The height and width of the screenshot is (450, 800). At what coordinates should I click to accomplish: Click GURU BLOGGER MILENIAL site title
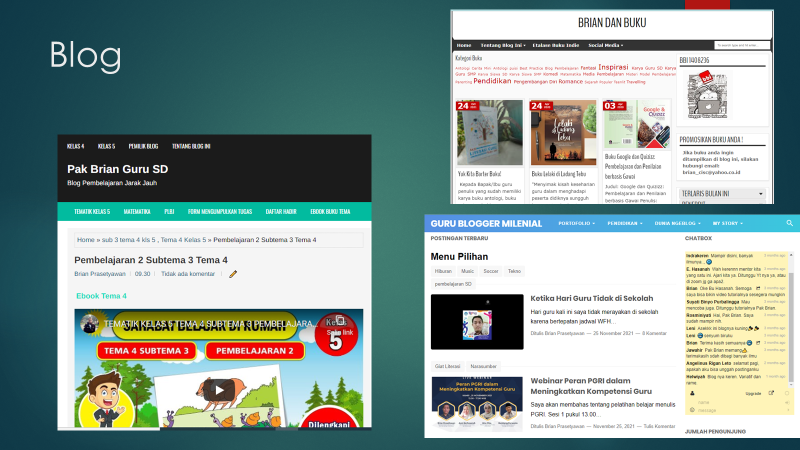point(486,223)
